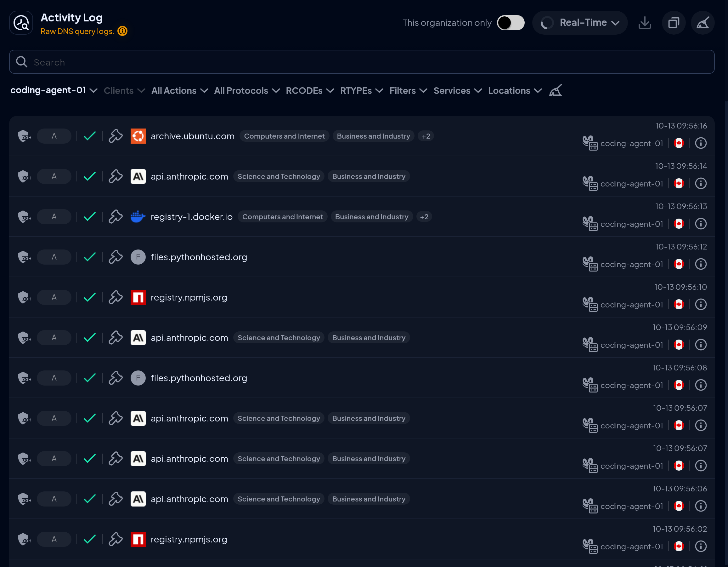Click the timestamp 10-13 09:56:02

680,529
